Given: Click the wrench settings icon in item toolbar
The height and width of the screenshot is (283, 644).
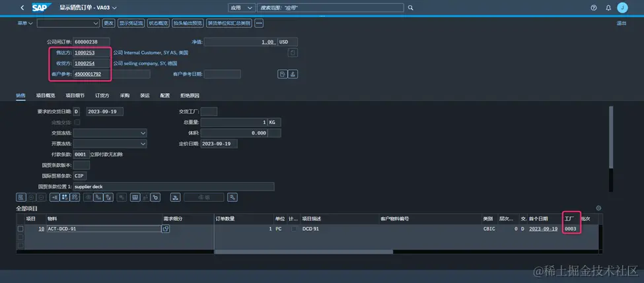Looking at the screenshot, I should [233, 197].
